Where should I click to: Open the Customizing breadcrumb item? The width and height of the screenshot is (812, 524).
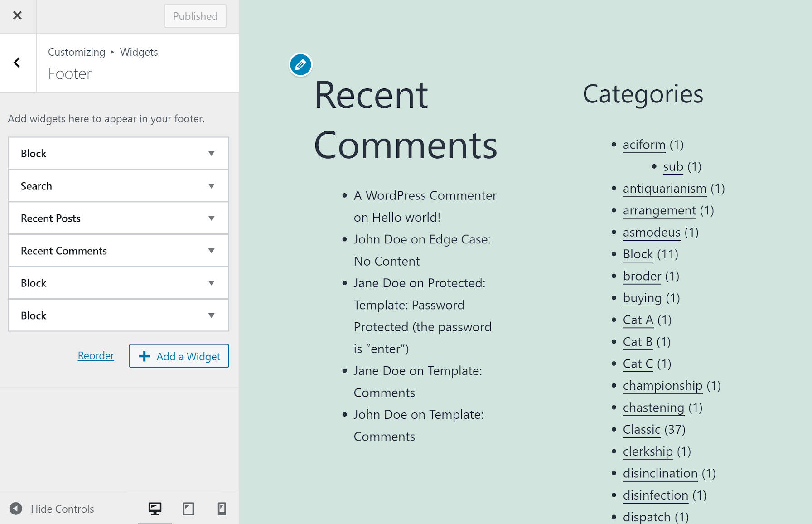tap(76, 52)
